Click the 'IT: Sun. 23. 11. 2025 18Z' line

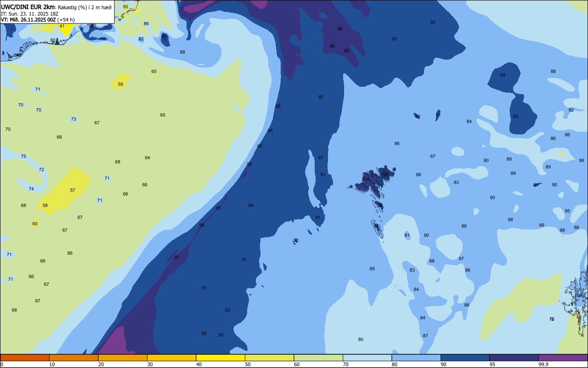(x=30, y=14)
